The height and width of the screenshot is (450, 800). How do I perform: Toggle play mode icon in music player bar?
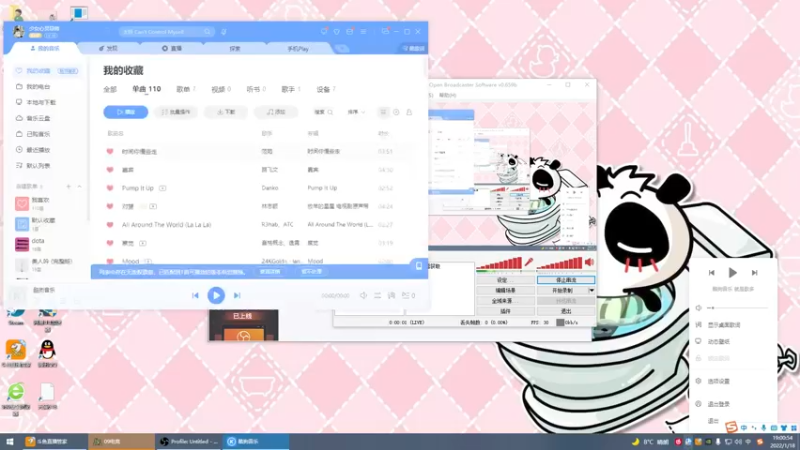click(378, 295)
